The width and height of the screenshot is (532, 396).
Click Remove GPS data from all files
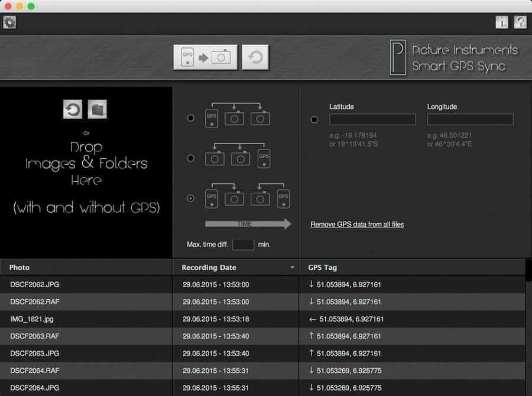click(x=357, y=224)
